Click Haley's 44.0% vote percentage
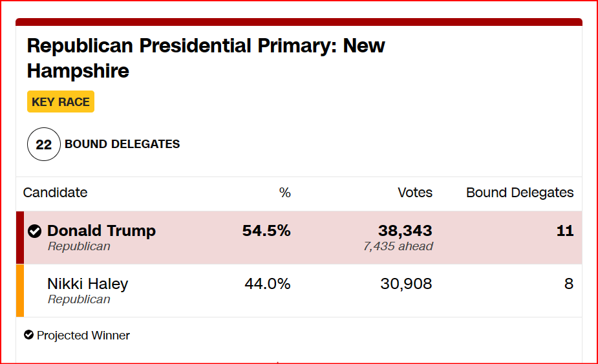Viewport: 598px width, 364px height. coord(268,284)
